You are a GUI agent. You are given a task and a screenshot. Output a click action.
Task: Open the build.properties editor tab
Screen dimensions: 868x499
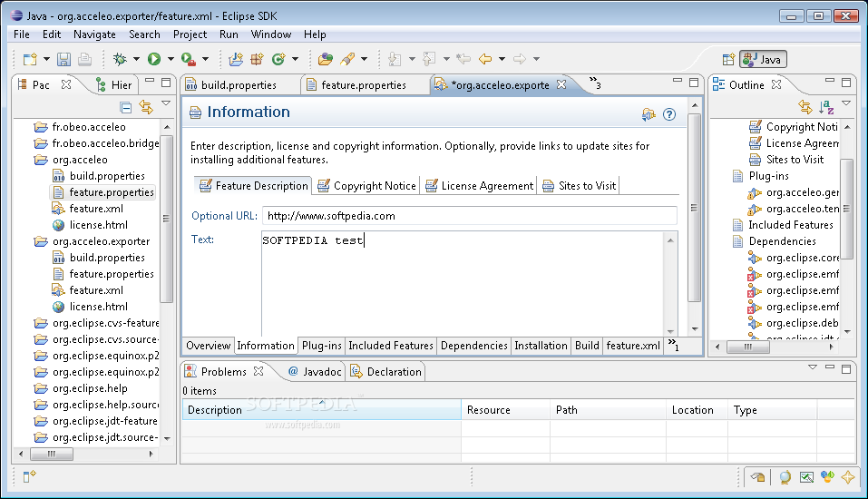231,84
